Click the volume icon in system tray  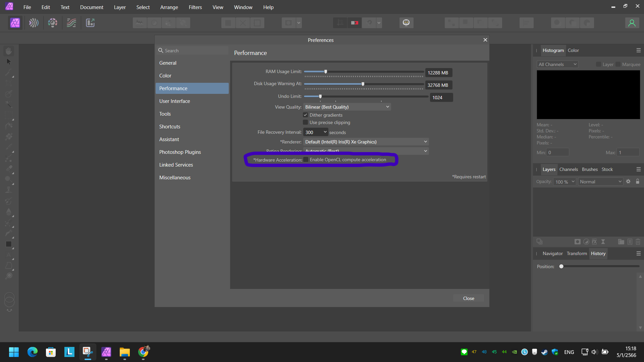click(x=594, y=352)
